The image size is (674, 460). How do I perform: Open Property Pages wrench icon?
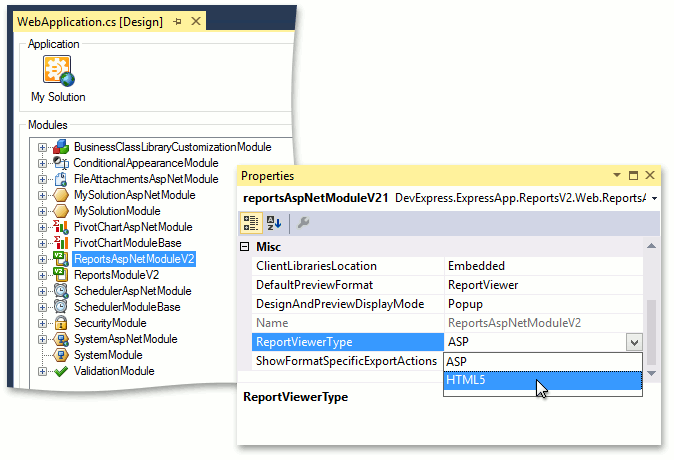pos(303,223)
